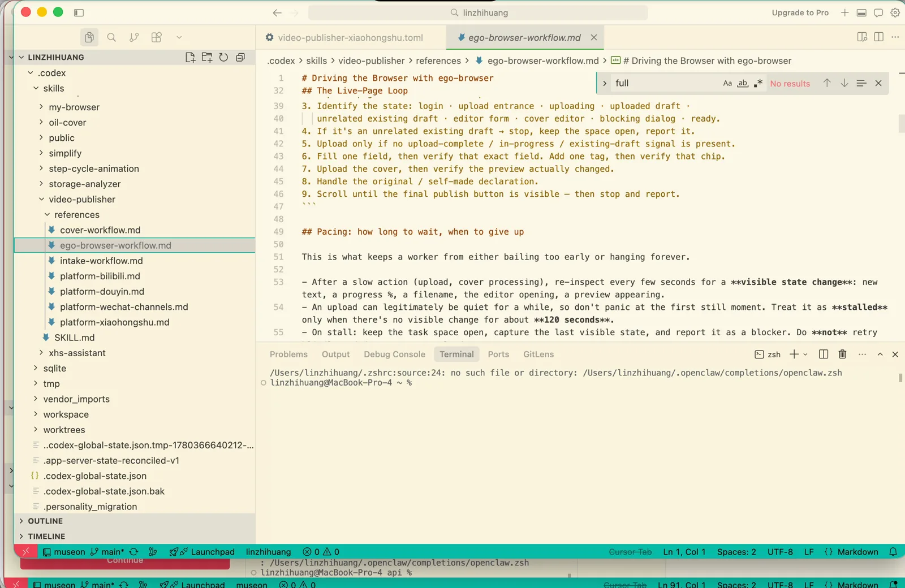Split the editor right
Screen dimensions: 905x588
click(x=878, y=37)
